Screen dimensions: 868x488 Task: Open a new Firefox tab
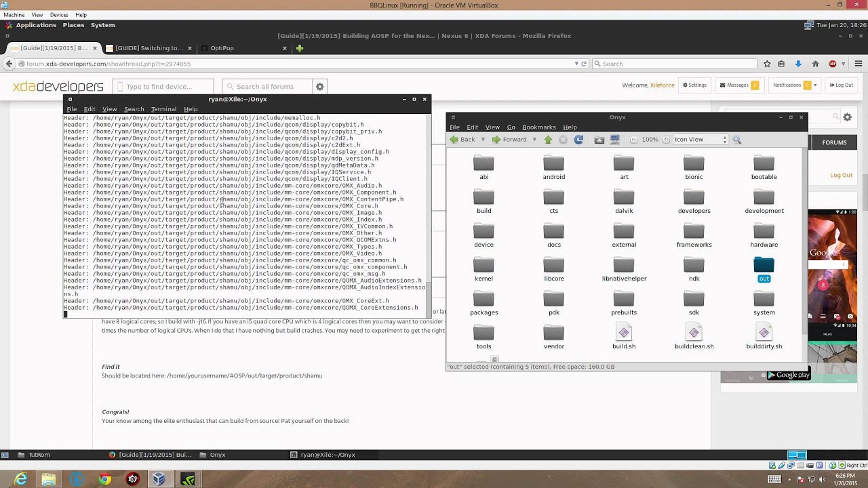coord(300,48)
